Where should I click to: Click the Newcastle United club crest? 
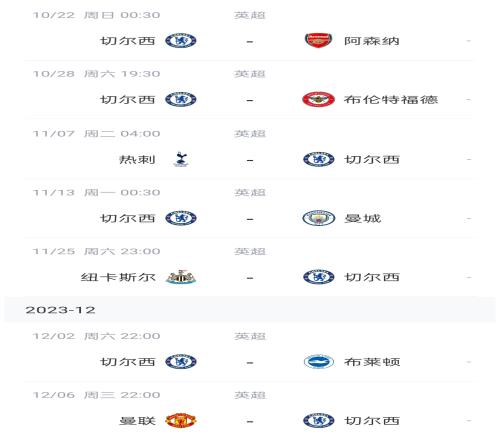181,277
